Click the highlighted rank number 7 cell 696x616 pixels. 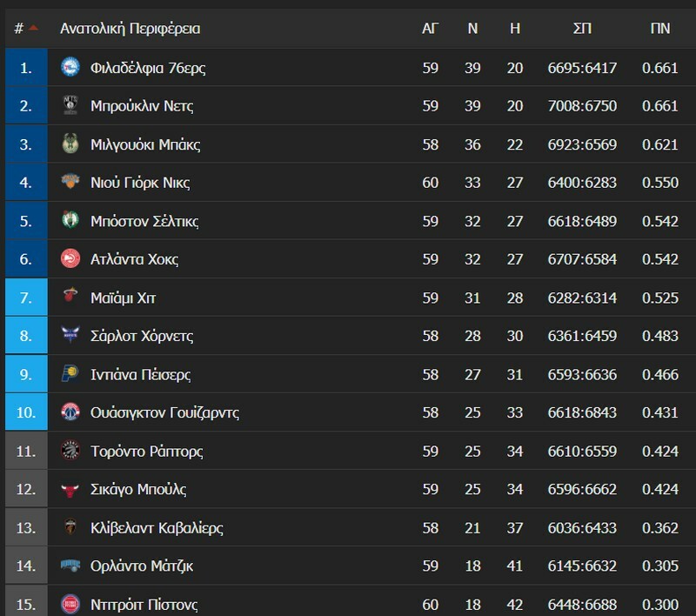click(25, 297)
